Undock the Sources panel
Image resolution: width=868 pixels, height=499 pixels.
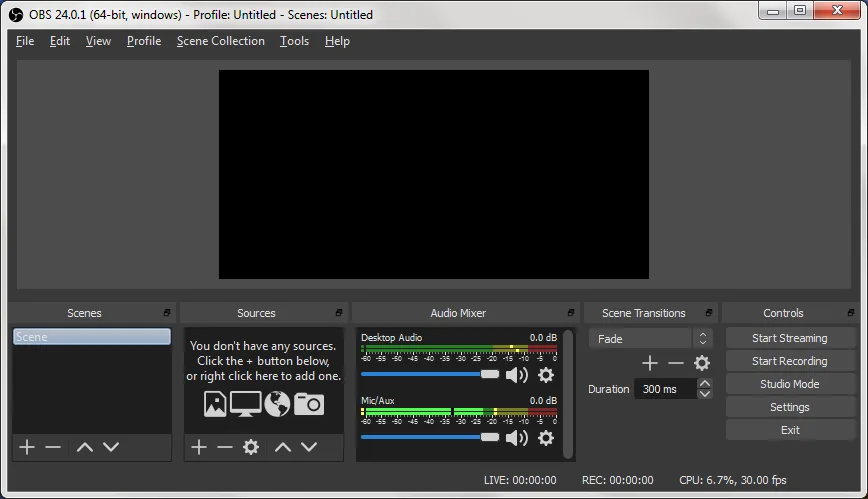(339, 313)
